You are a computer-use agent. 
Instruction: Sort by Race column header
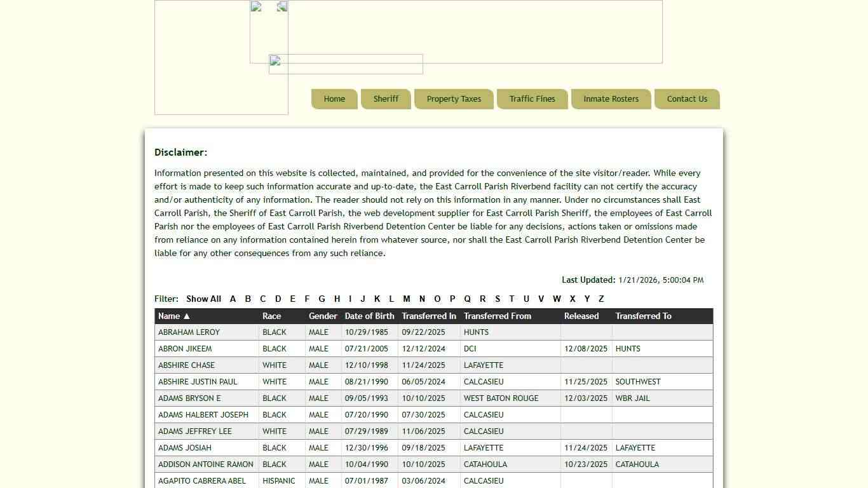tap(271, 316)
